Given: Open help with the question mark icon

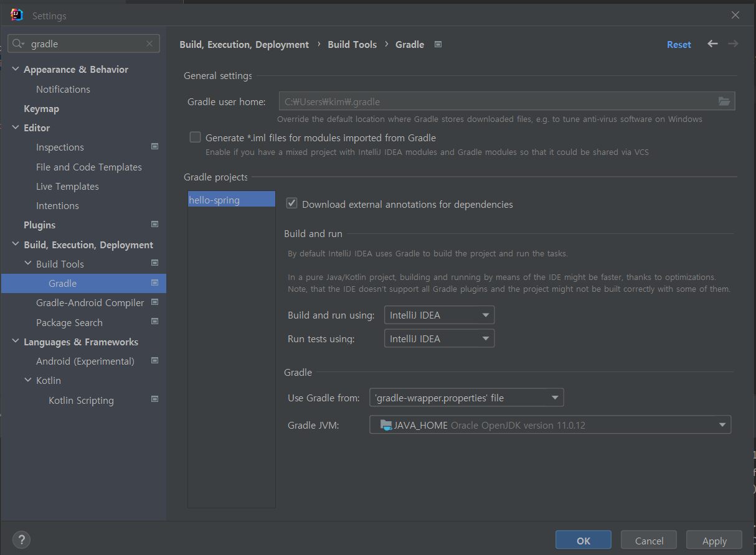Looking at the screenshot, I should 21,539.
